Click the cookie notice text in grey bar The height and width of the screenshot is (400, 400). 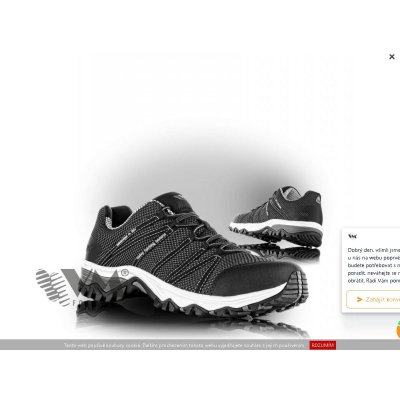(184, 345)
